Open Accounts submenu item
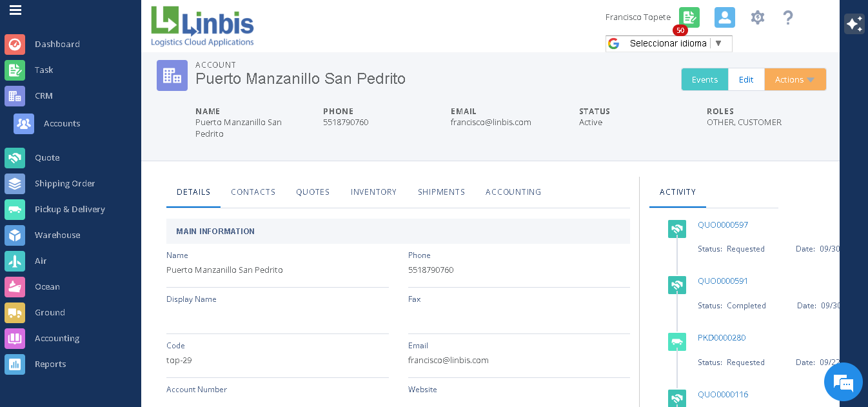Screen dimensions: 868x407 point(62,124)
